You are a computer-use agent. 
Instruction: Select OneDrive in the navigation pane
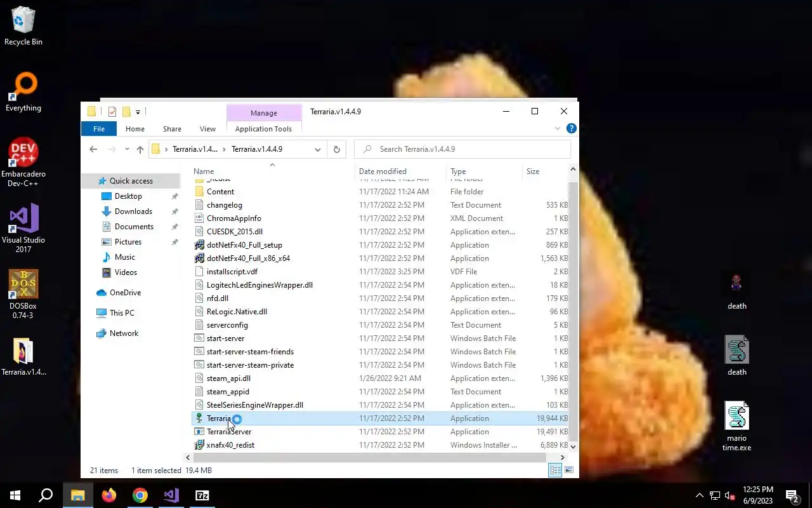coord(125,293)
